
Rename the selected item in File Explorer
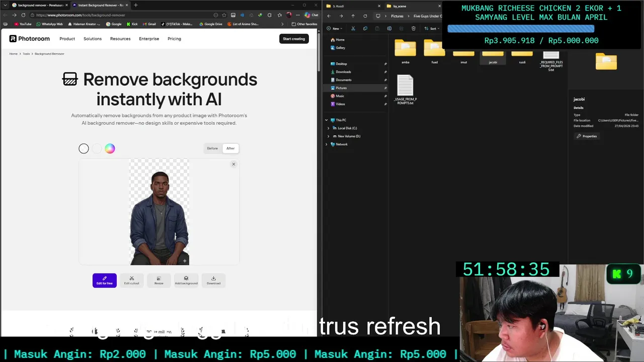coord(389,29)
